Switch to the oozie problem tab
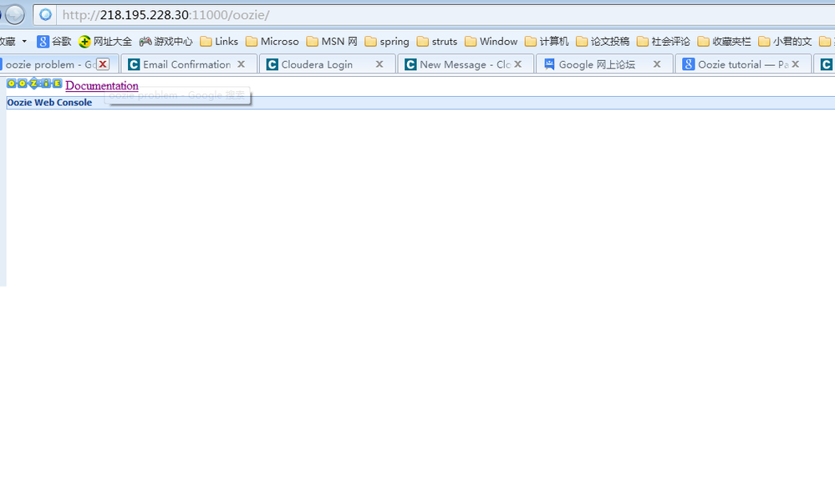 point(51,64)
